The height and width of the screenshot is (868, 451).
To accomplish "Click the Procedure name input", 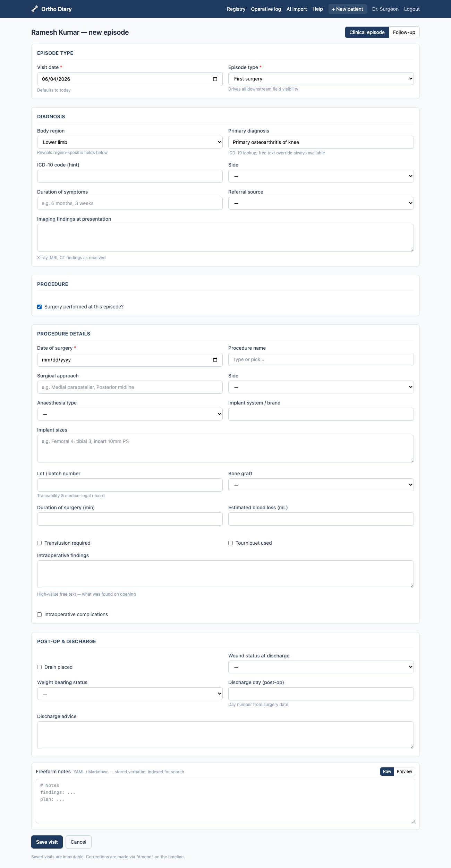I will pyautogui.click(x=321, y=359).
